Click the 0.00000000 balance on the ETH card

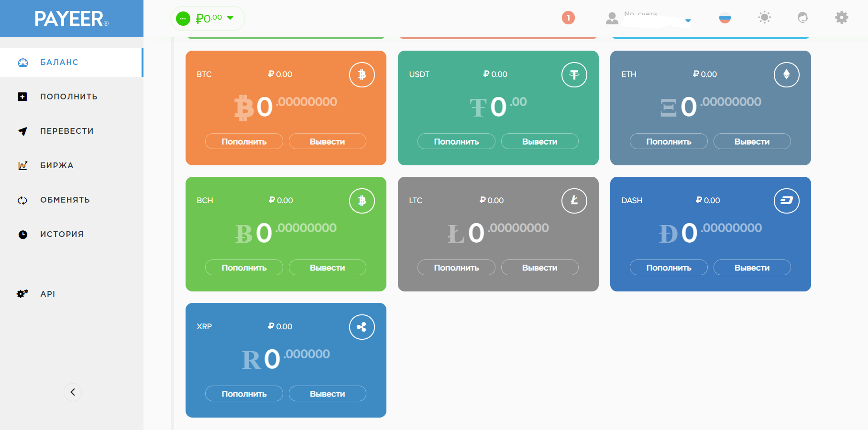tap(711, 107)
